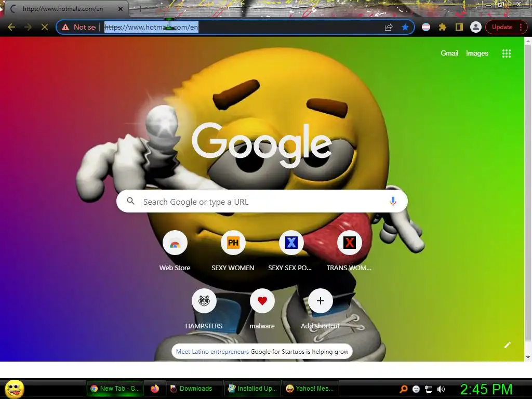Open the Google apps grid

(506, 54)
